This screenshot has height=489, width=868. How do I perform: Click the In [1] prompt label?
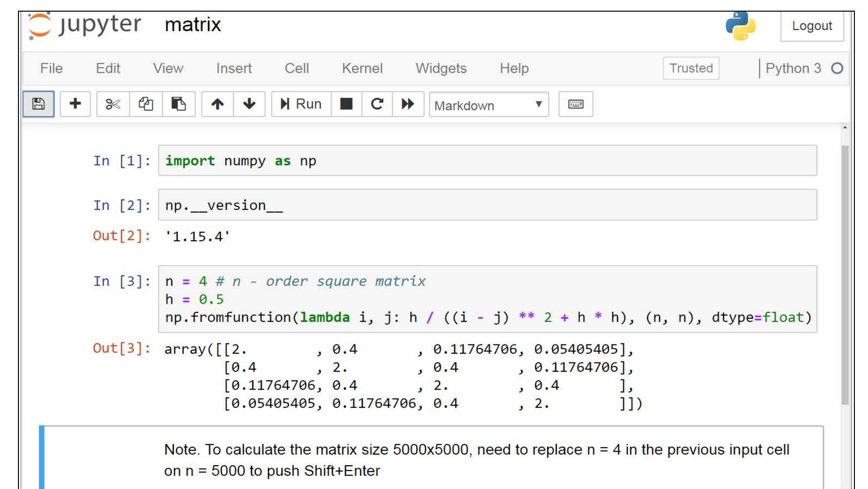click(x=121, y=161)
